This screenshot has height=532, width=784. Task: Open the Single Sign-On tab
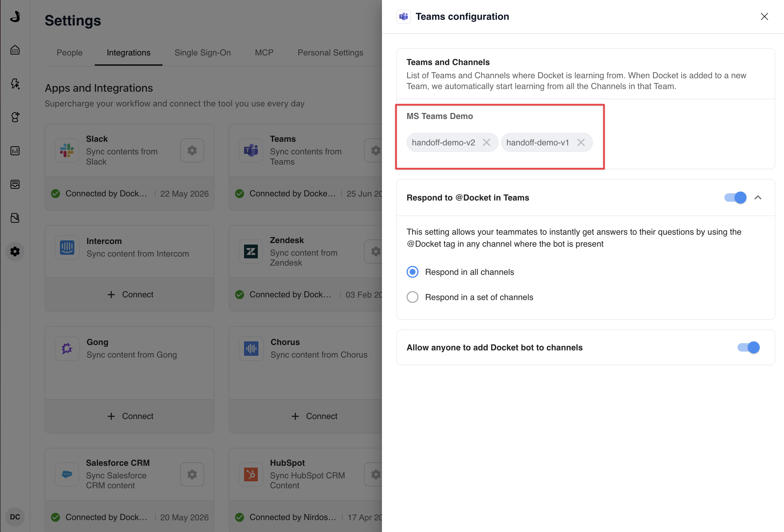coord(203,53)
